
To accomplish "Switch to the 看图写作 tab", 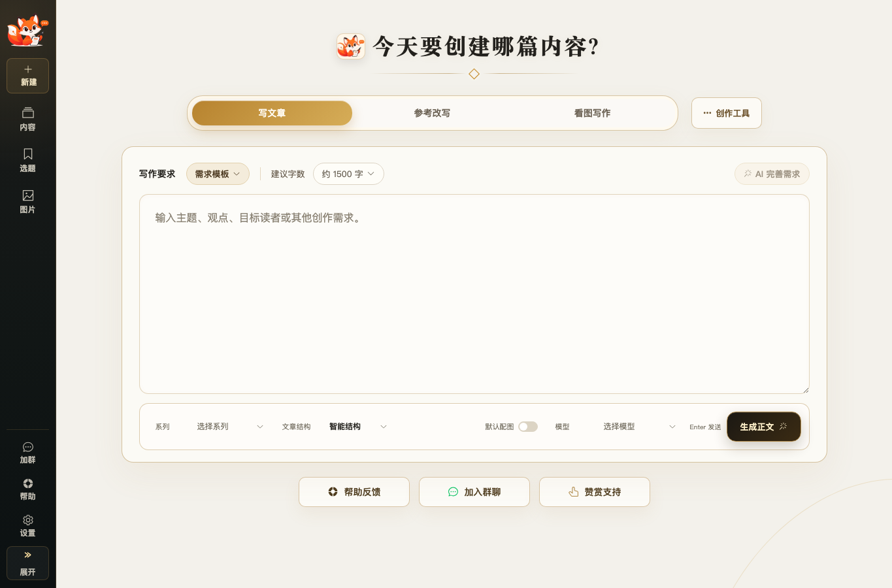I will point(592,113).
